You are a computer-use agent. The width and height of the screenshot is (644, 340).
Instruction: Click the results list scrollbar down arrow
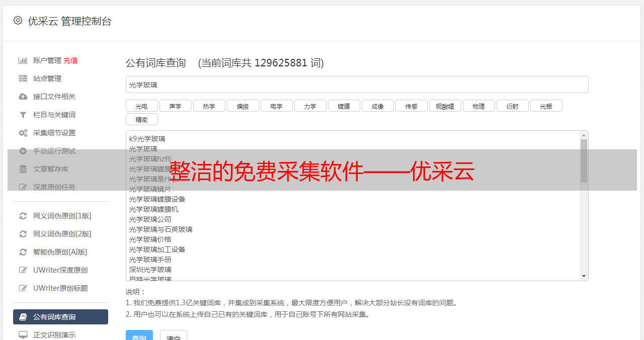pyautogui.click(x=584, y=276)
